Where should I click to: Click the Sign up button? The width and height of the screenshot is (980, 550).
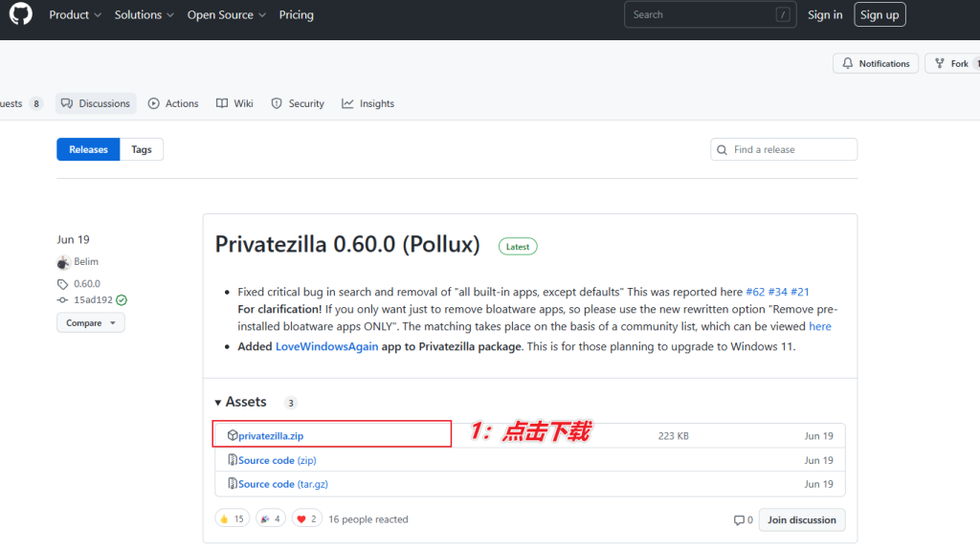click(880, 14)
